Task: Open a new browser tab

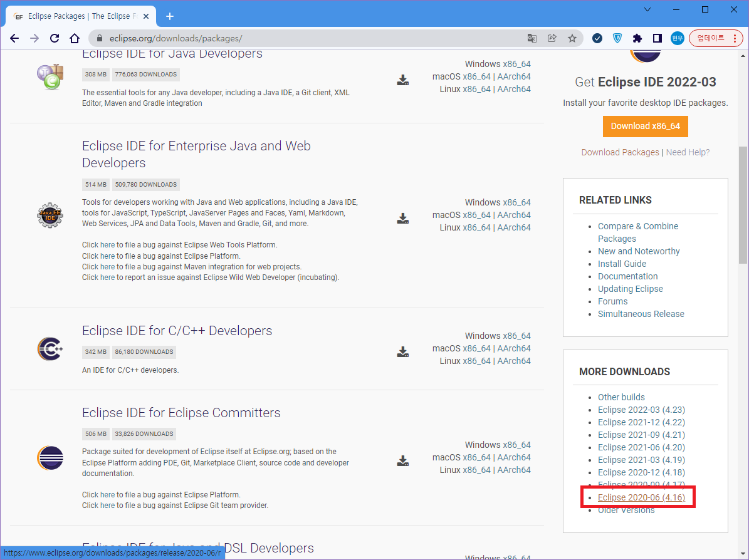Action: pyautogui.click(x=170, y=16)
